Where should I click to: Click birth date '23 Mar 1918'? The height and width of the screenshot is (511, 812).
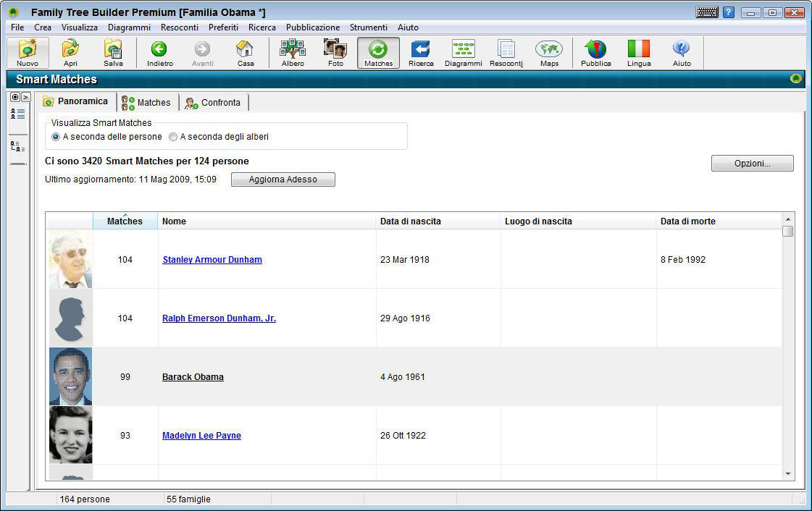pyautogui.click(x=404, y=260)
